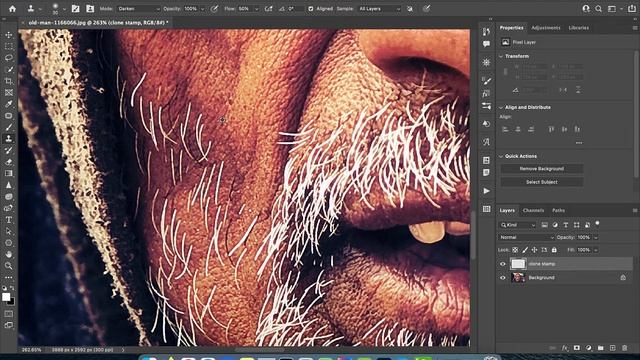The image size is (640, 360).
Task: Add a layer mask to layer
Action: 576,348
